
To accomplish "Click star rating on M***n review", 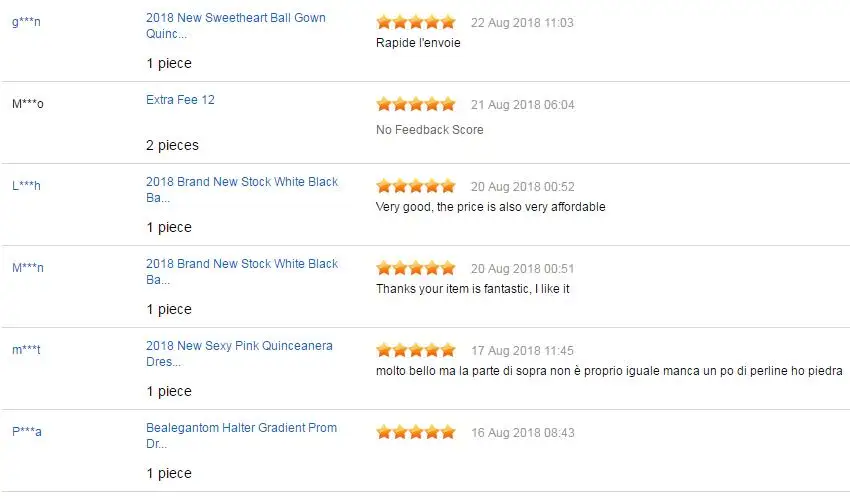I will tap(415, 268).
